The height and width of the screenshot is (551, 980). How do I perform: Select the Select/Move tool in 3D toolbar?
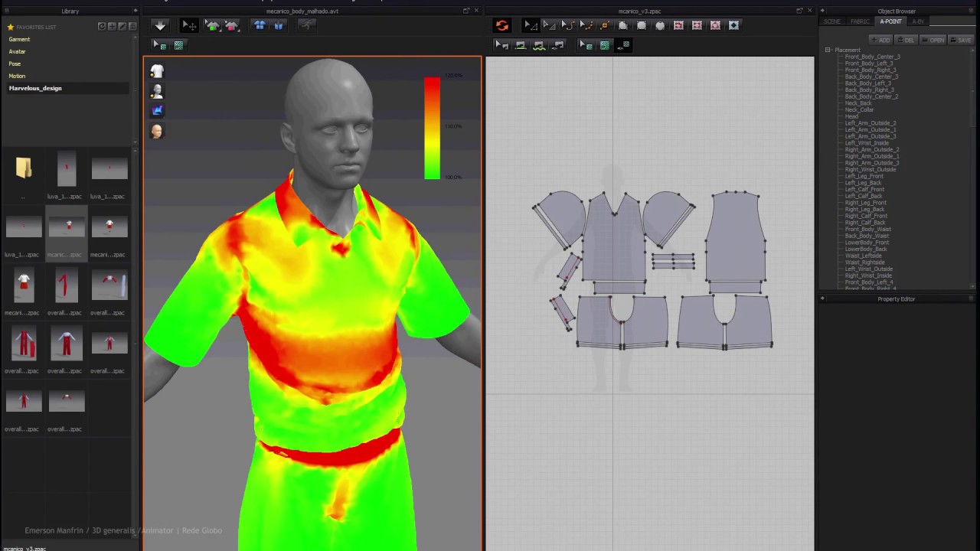(189, 25)
